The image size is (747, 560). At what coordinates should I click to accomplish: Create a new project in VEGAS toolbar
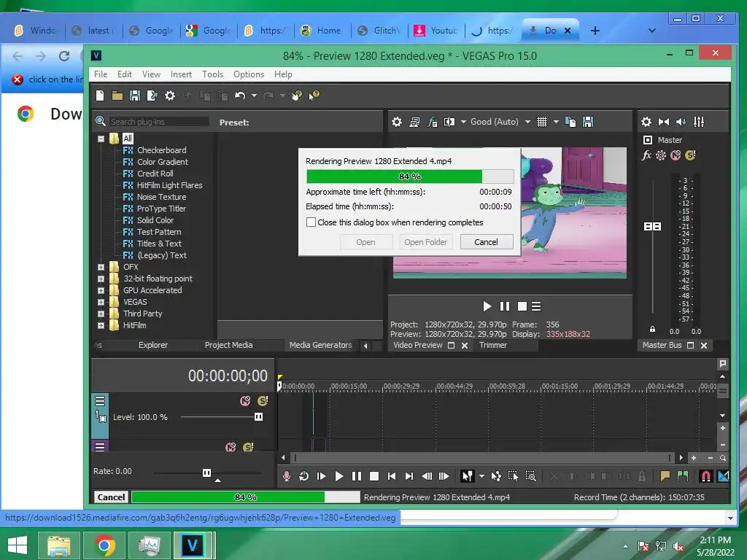pos(100,96)
